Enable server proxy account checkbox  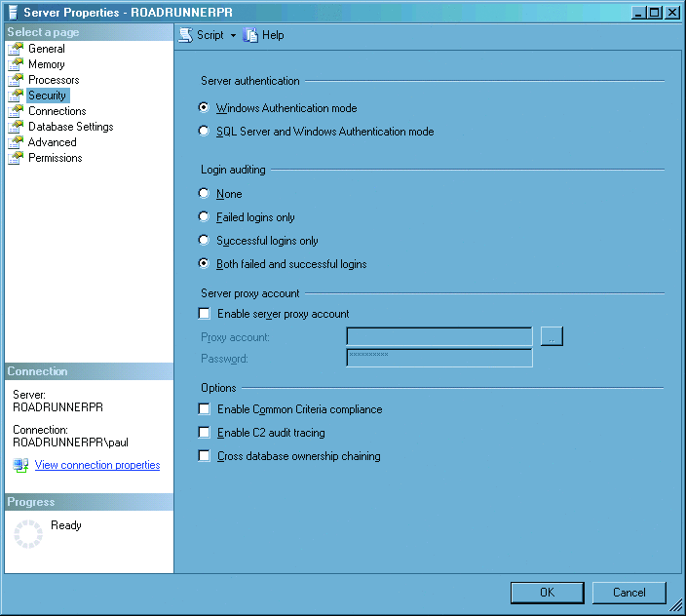click(x=204, y=313)
